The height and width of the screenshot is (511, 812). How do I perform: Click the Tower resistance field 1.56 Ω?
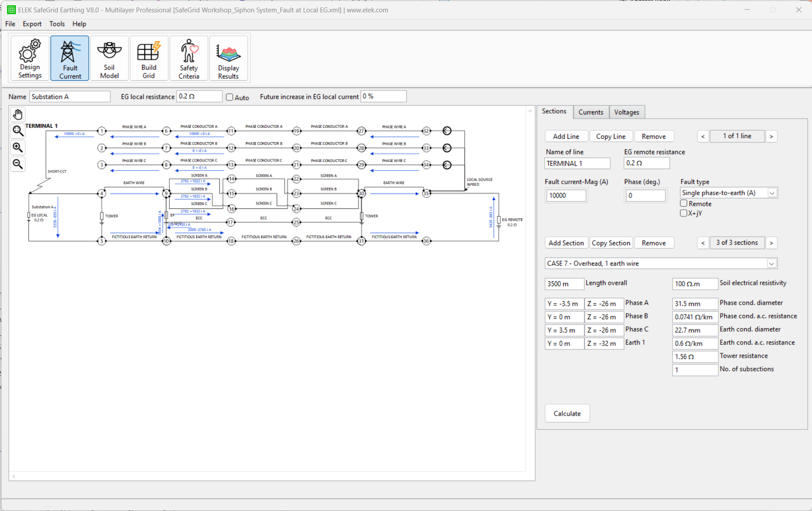coord(695,357)
